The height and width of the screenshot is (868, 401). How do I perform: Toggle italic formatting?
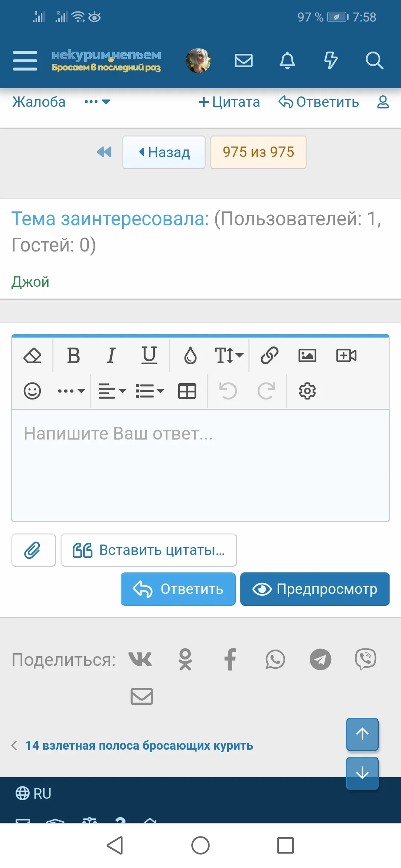(111, 355)
